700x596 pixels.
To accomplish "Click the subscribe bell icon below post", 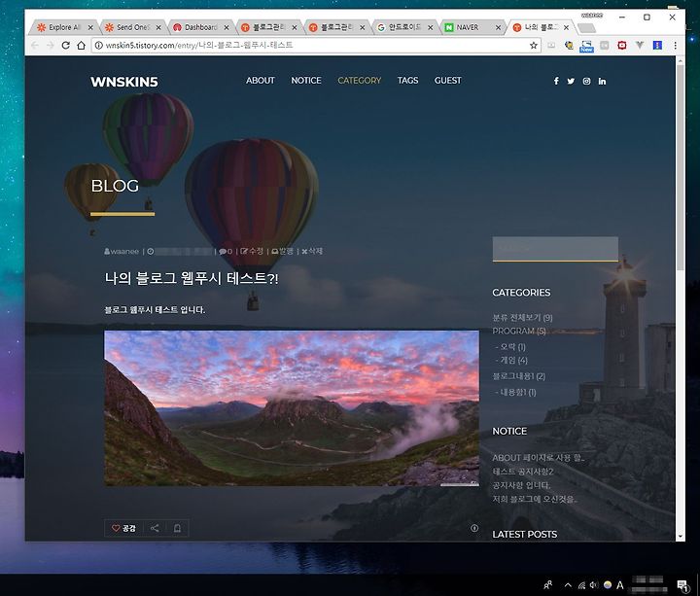I will coord(177,528).
